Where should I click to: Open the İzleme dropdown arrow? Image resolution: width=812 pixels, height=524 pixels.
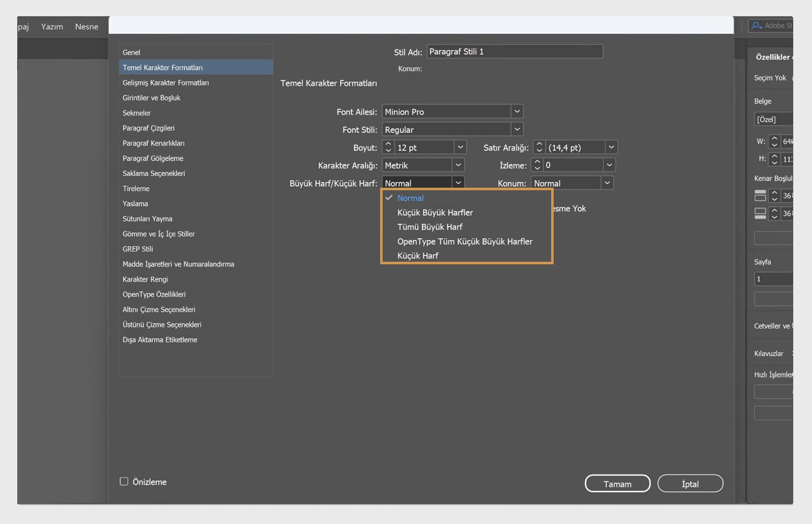coord(610,165)
